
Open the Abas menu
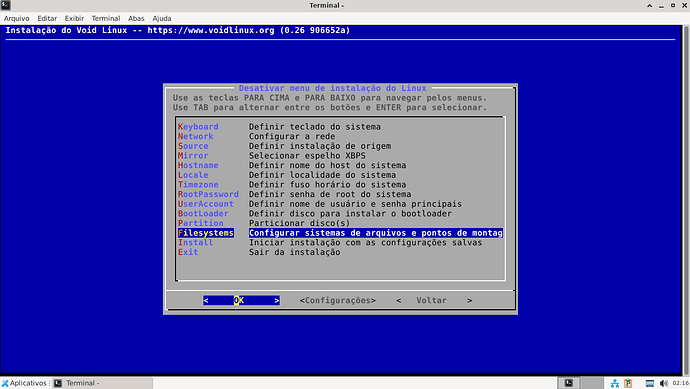[136, 18]
